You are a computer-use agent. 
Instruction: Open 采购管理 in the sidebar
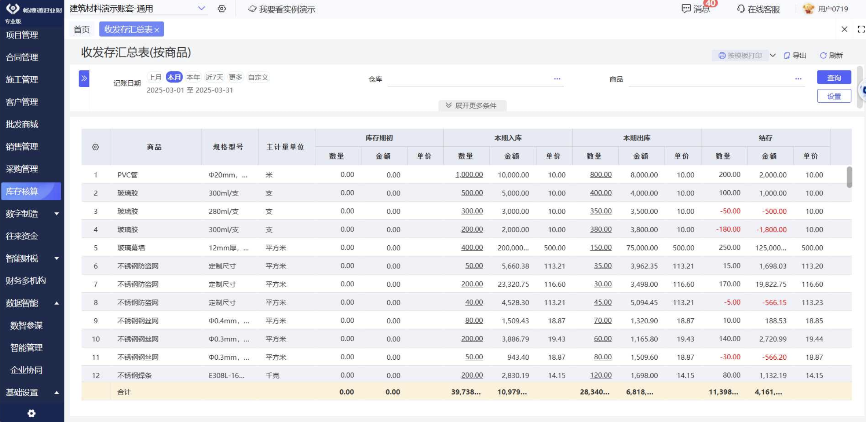pos(22,169)
